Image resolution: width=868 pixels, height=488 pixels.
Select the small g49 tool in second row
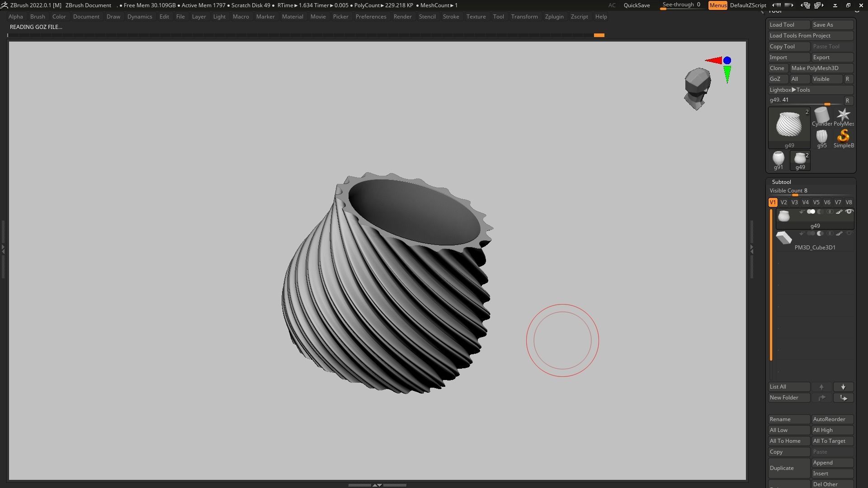[x=800, y=160]
